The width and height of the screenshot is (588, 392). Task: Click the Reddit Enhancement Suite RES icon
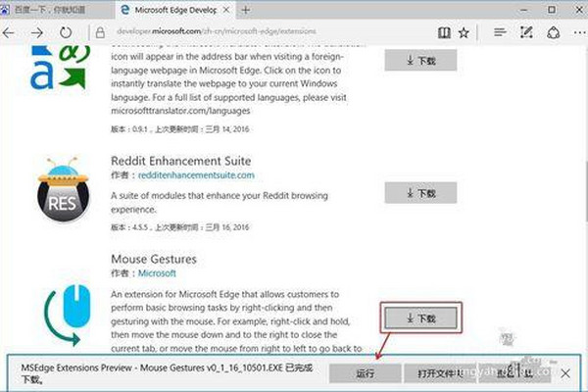[x=63, y=189]
